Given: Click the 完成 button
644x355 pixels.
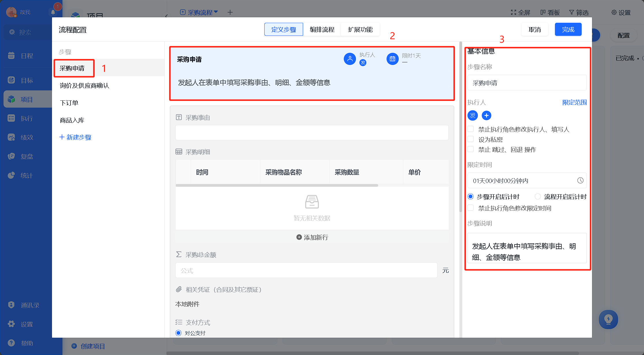Looking at the screenshot, I should 568,29.
